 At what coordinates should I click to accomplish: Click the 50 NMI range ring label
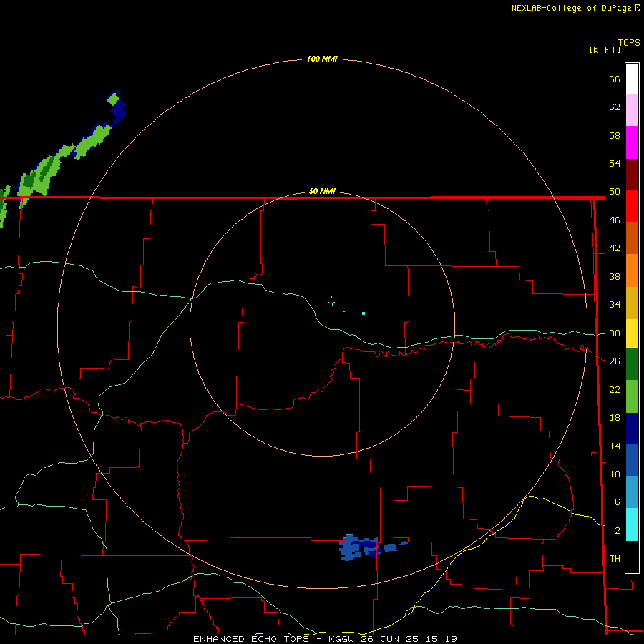coord(322,191)
